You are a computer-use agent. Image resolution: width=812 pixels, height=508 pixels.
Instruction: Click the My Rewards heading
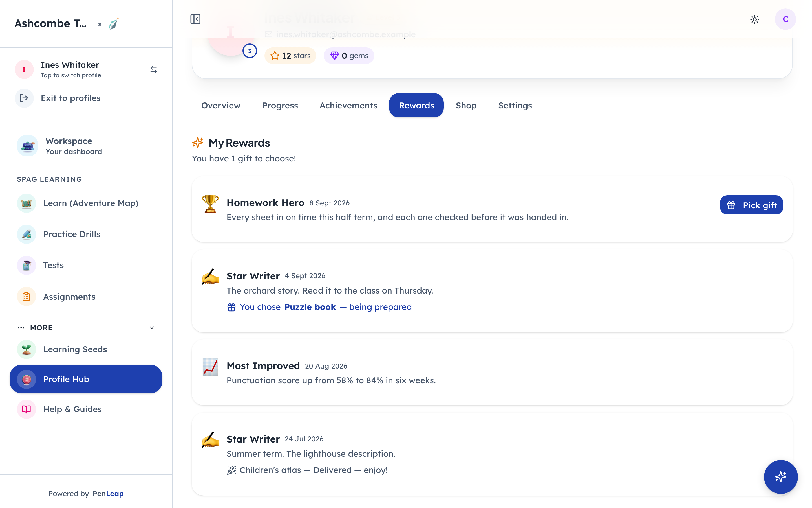(x=239, y=143)
